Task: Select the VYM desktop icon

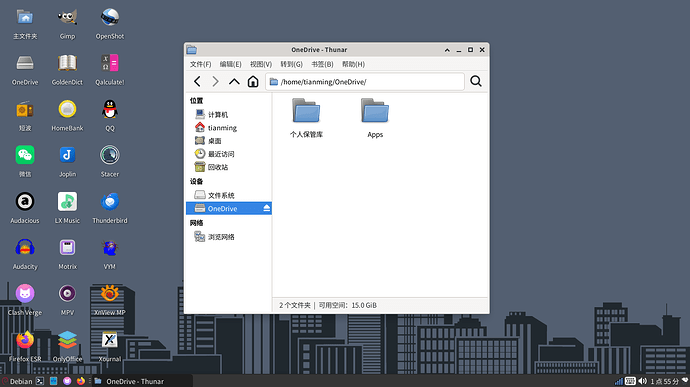Action: tap(110, 254)
